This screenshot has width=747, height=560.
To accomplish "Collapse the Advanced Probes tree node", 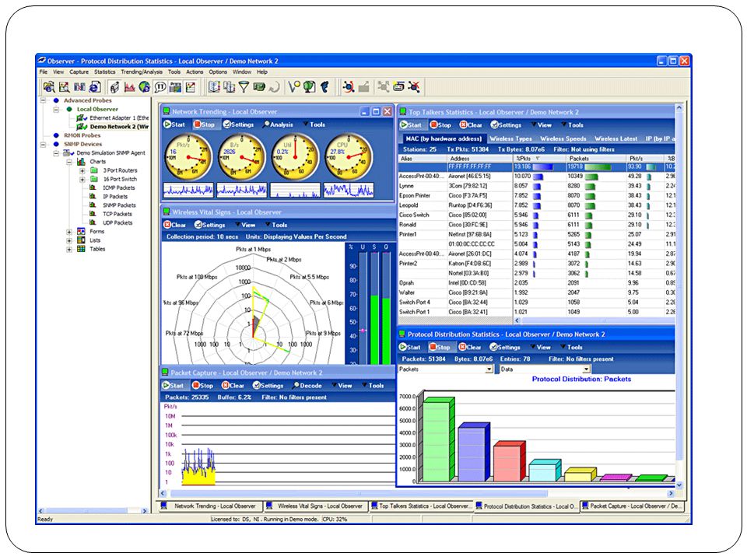I will point(44,100).
